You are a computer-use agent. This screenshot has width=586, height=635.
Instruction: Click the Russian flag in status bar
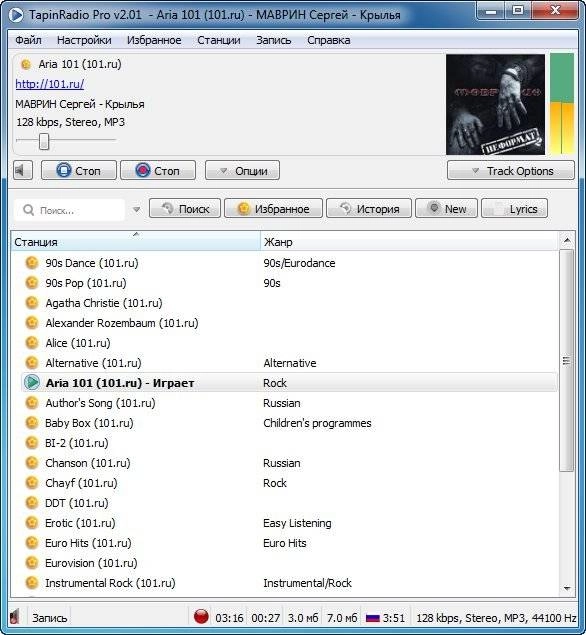pyautogui.click(x=372, y=618)
